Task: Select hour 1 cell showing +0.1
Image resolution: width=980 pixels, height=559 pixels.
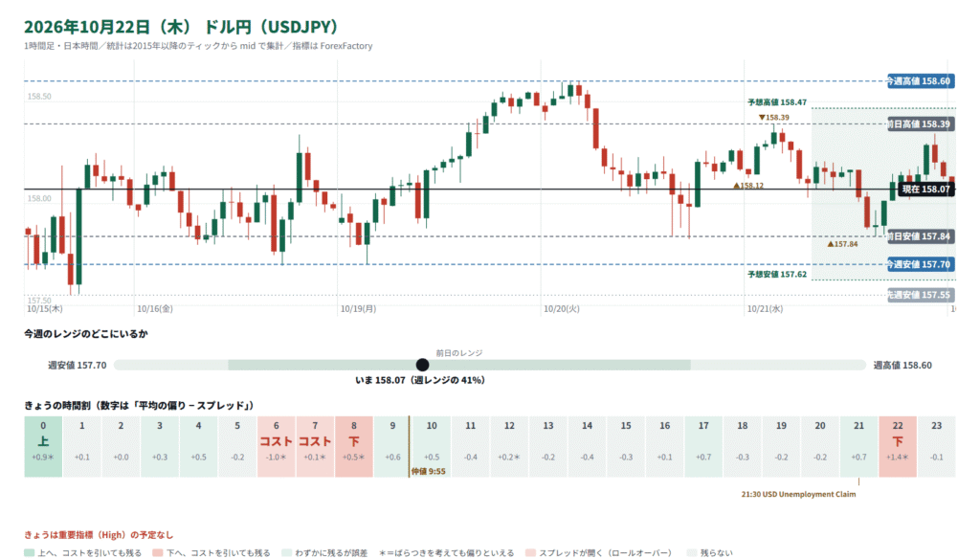Action: pos(82,446)
